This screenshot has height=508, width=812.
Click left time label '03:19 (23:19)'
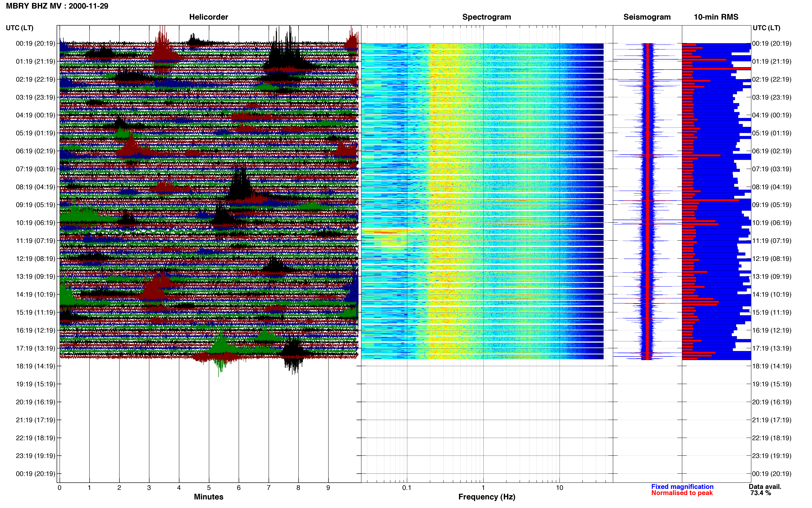[36, 97]
